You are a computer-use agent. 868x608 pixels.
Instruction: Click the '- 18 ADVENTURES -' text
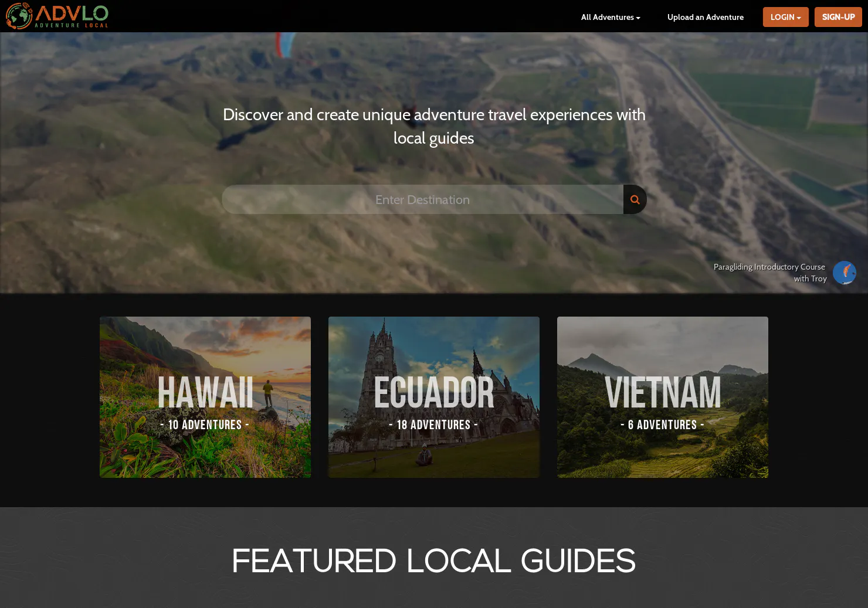pyautogui.click(x=433, y=424)
